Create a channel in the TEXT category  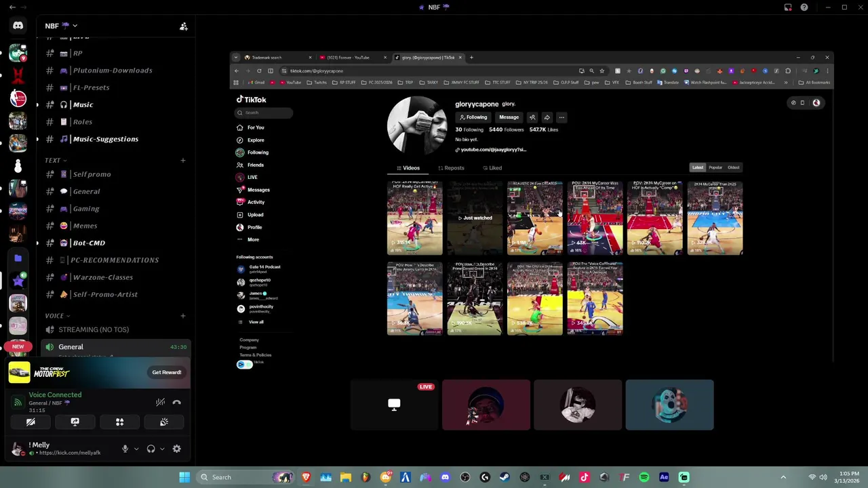tap(183, 161)
